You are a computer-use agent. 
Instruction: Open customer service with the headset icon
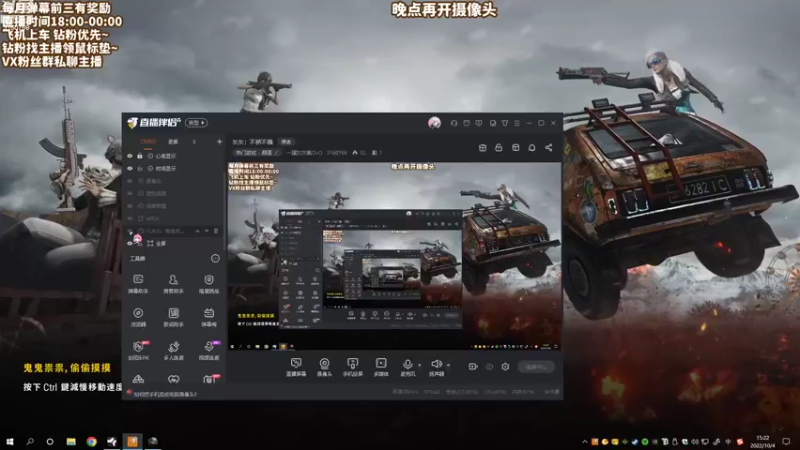click(454, 123)
